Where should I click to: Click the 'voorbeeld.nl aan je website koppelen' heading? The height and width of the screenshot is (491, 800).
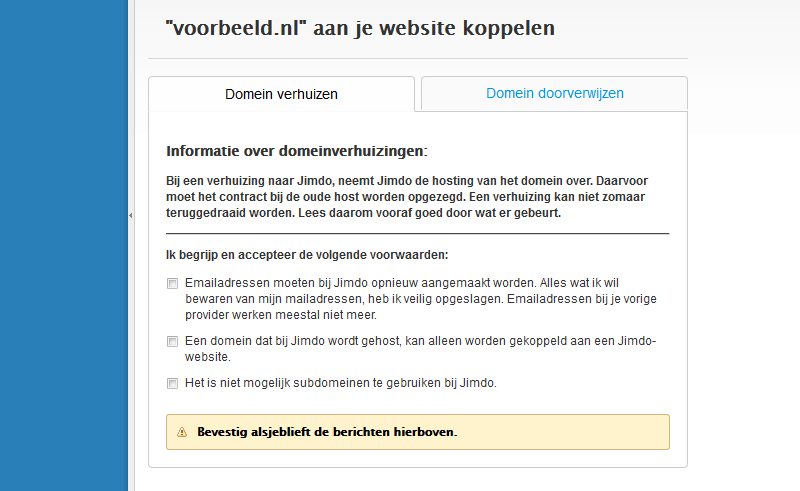tap(360, 28)
